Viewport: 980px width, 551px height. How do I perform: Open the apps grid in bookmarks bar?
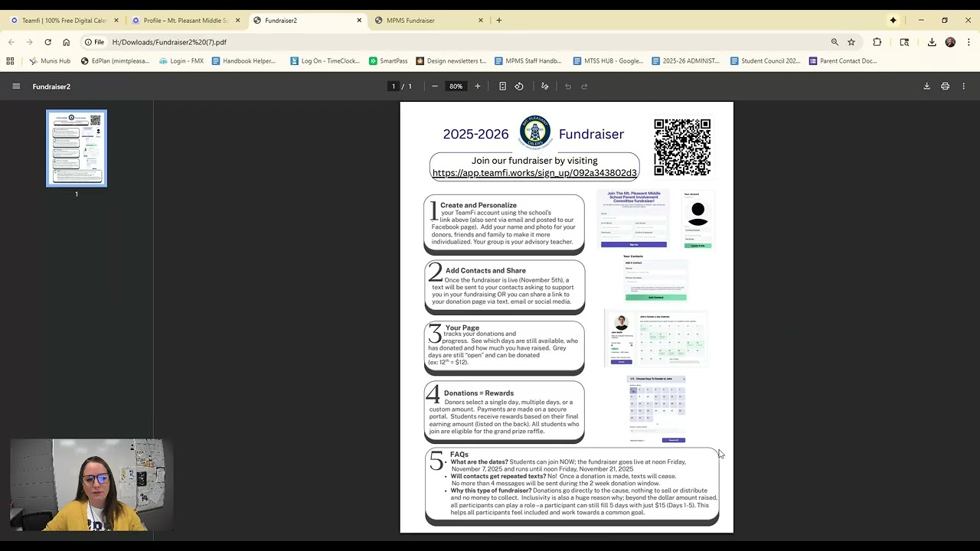tap(10, 61)
